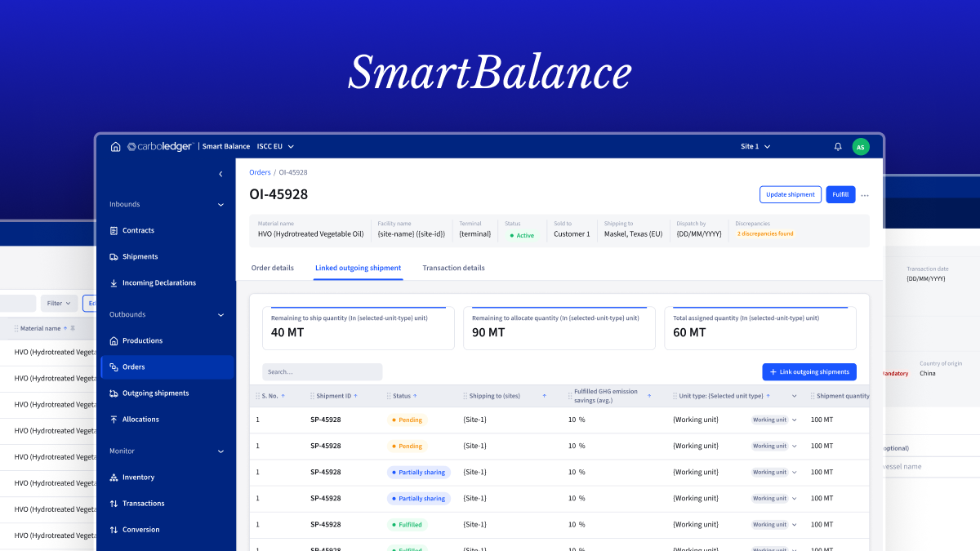This screenshot has width=980, height=551.
Task: Switch to the Transaction details tab
Action: [x=453, y=268]
